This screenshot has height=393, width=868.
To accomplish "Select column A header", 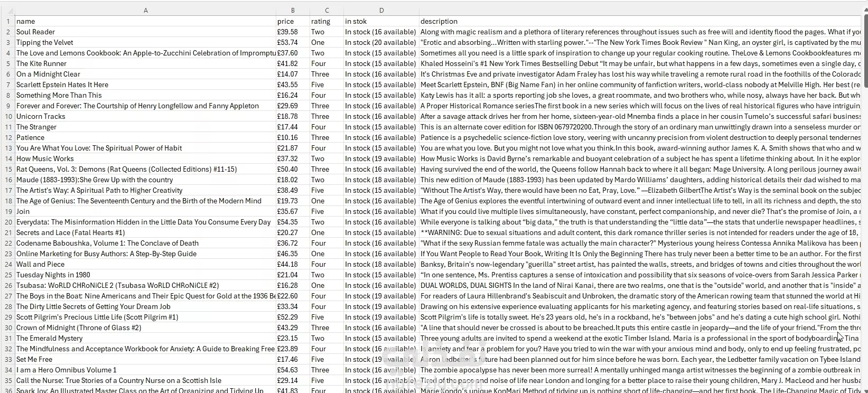I will [x=145, y=10].
